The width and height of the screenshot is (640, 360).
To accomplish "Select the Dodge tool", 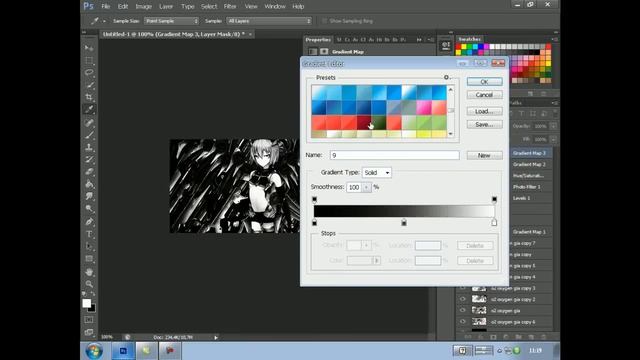I will click(89, 209).
